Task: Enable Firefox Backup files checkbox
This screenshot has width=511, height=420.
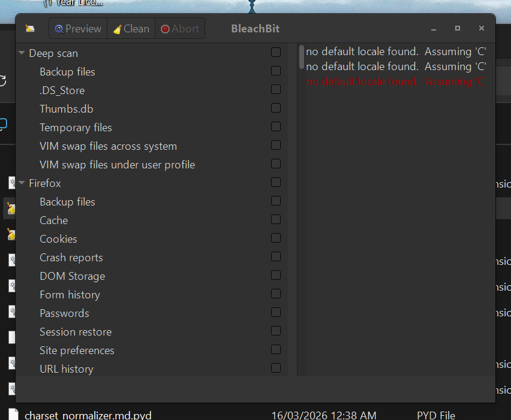Action: [276, 201]
